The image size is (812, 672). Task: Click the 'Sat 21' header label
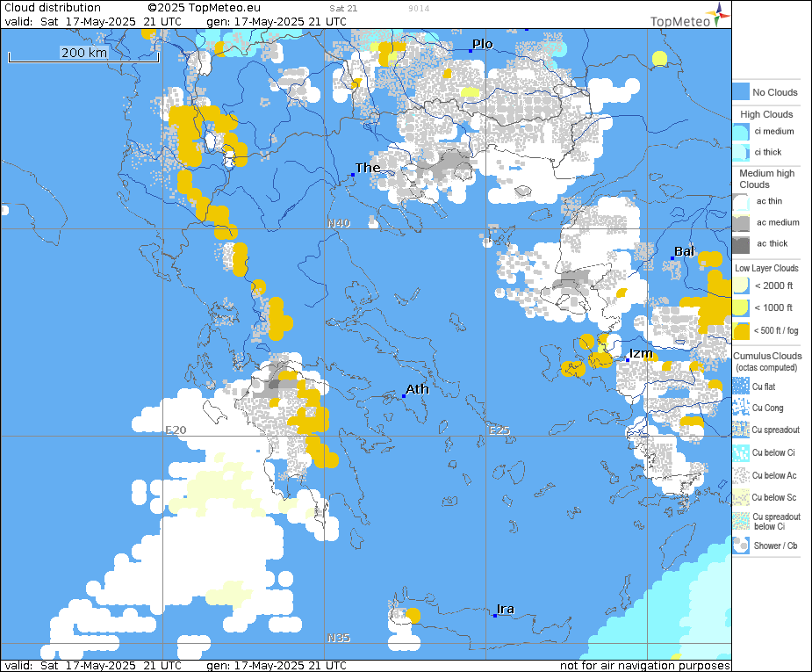coord(343,8)
